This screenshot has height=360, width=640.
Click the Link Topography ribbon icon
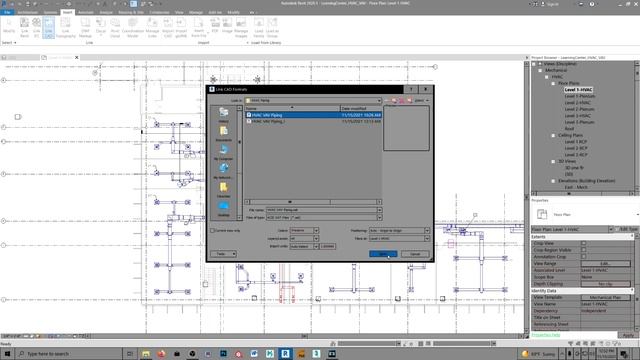point(65,27)
